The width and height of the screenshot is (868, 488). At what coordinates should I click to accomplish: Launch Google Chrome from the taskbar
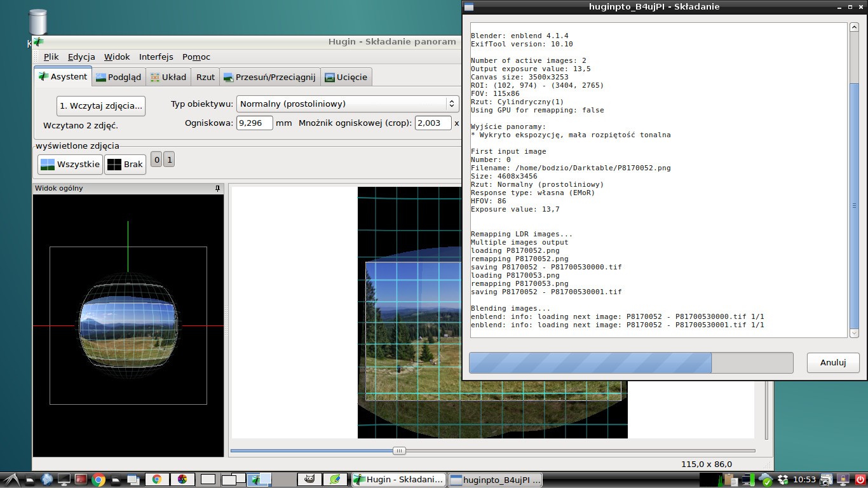(98, 480)
